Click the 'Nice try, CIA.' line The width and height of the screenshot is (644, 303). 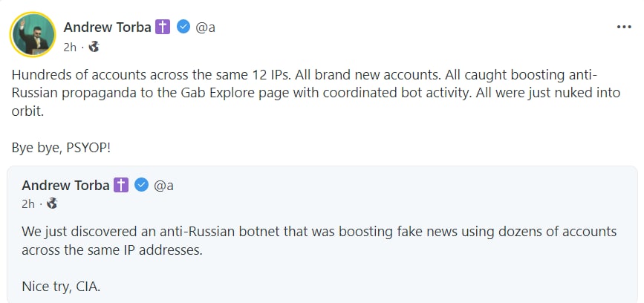point(61,285)
